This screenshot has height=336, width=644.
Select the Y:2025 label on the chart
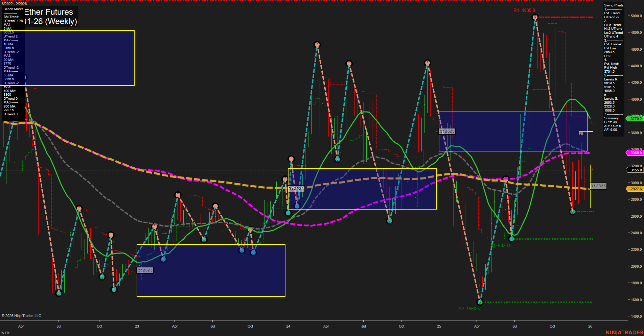(447, 131)
